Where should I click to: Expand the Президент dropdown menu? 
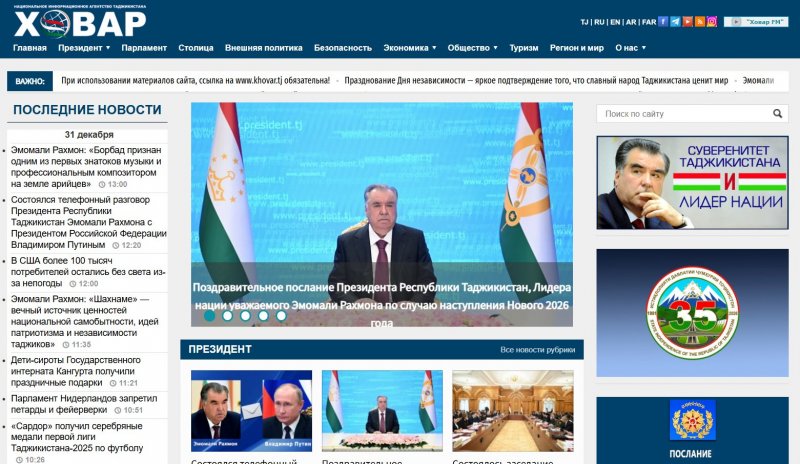[x=84, y=47]
